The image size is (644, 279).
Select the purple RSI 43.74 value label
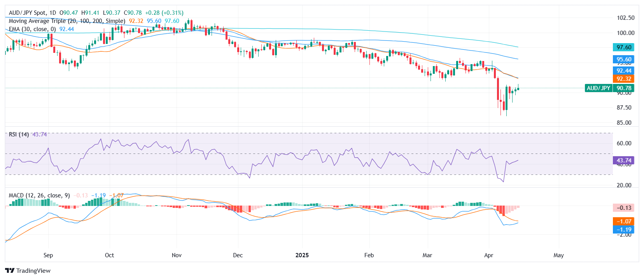623,160
